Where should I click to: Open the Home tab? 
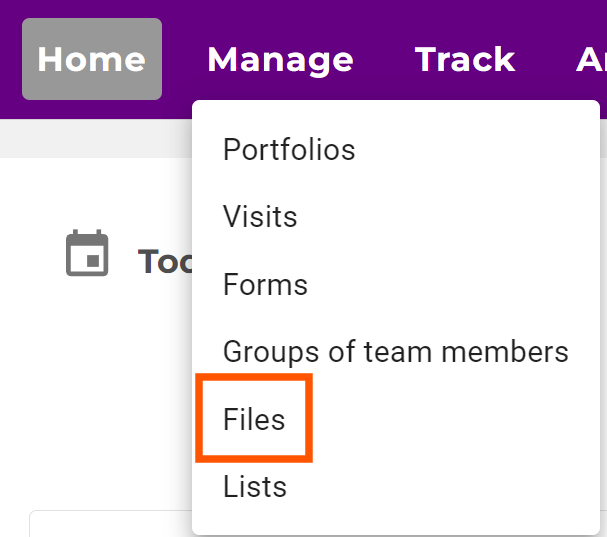tap(92, 59)
